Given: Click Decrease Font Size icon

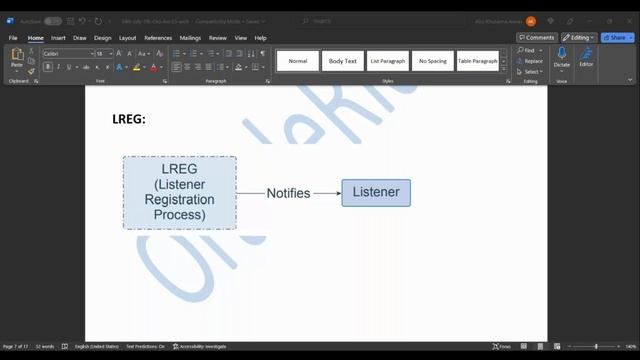Looking at the screenshot, I should (129, 53).
